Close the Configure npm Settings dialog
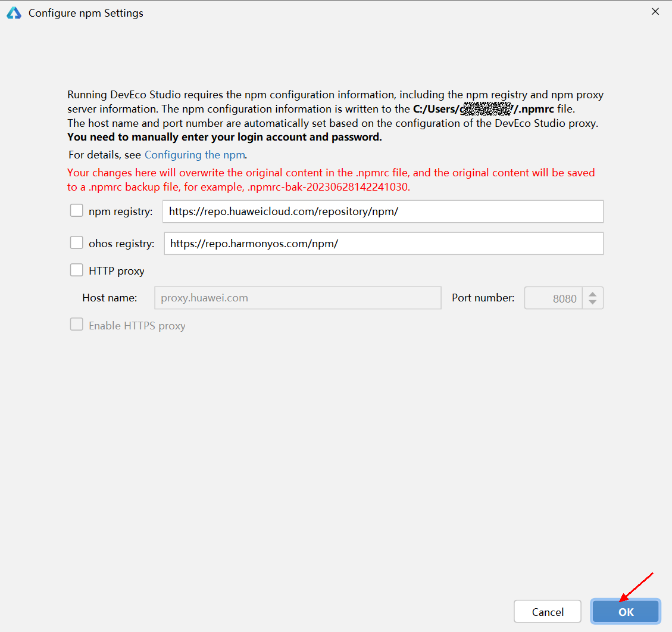Image resolution: width=672 pixels, height=632 pixels. [x=655, y=11]
